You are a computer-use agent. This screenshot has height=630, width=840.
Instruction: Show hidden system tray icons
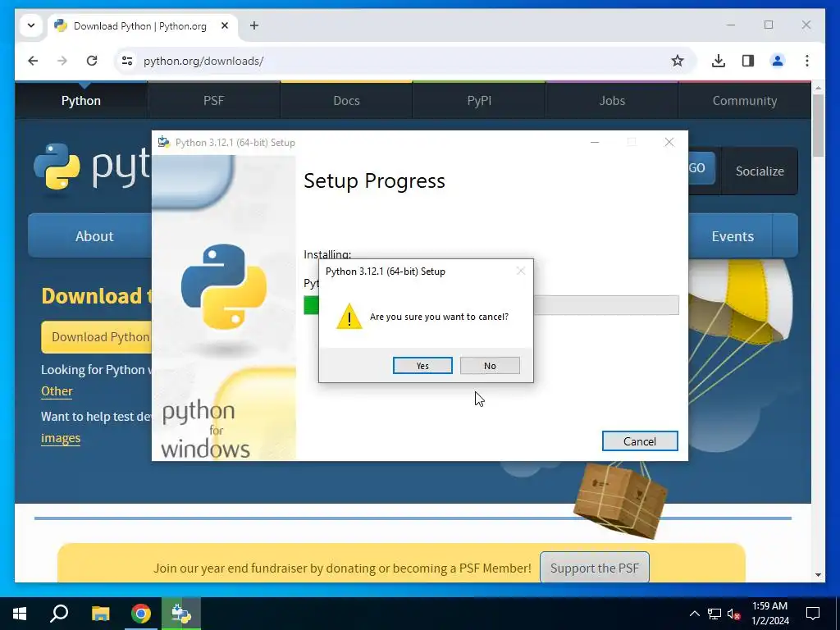(x=694, y=614)
